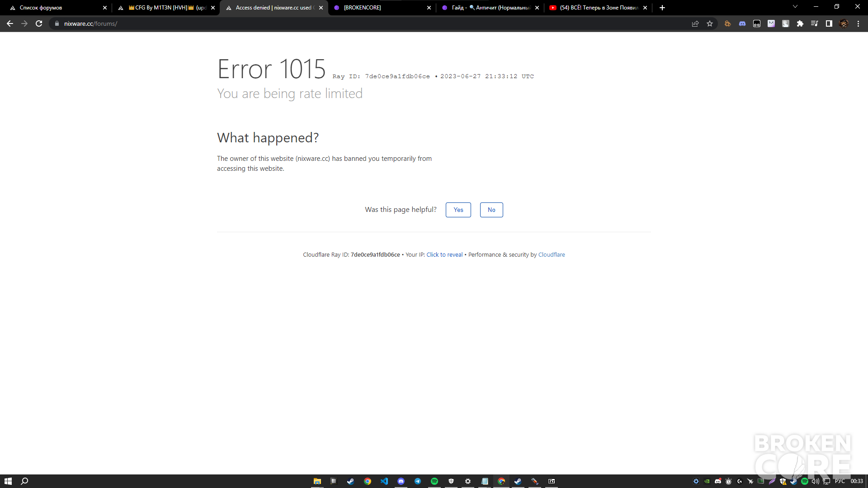
Task: Open the taskbar clock showing 00:33
Action: point(857,481)
